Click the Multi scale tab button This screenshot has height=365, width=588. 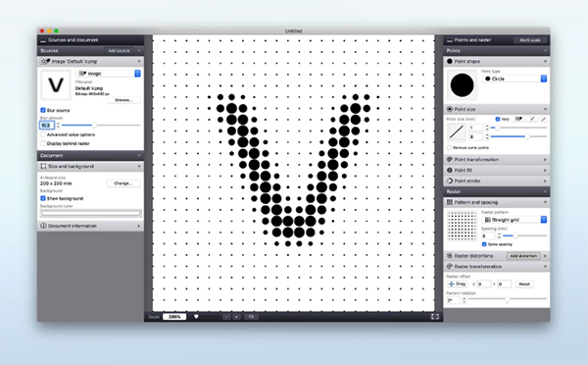point(530,40)
